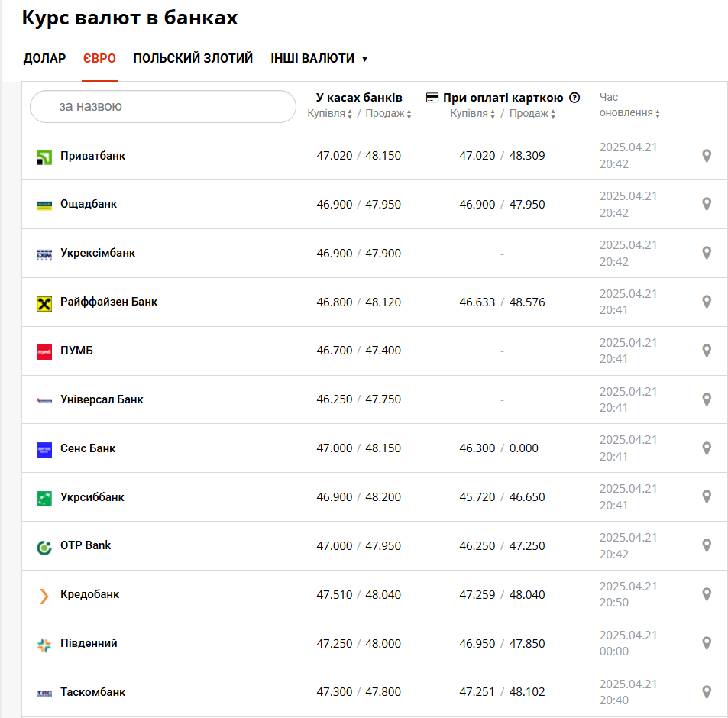Open the map pin for Райффайзен Банк
Viewport: 728px width, 718px height.
click(707, 302)
